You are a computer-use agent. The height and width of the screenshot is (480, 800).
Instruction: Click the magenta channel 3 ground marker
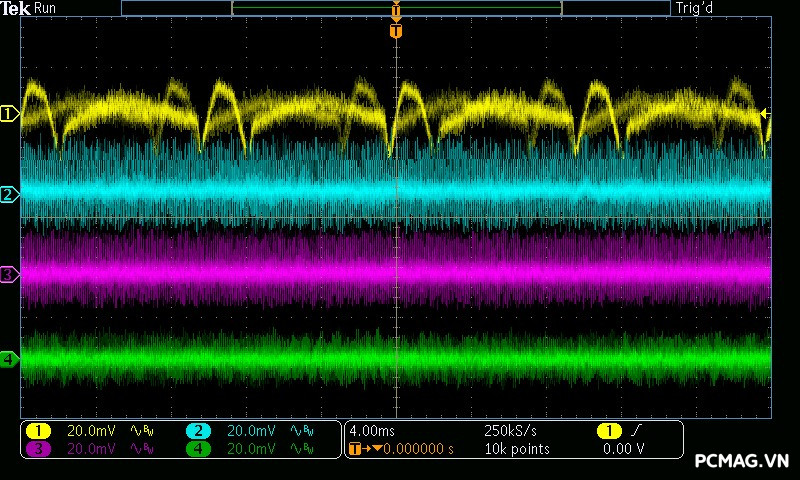(x=10, y=274)
